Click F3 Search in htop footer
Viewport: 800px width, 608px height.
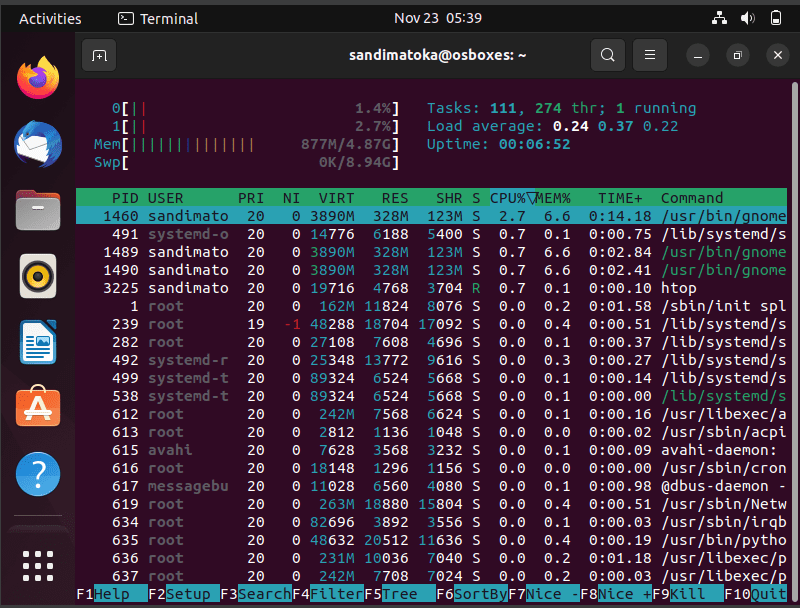256,594
